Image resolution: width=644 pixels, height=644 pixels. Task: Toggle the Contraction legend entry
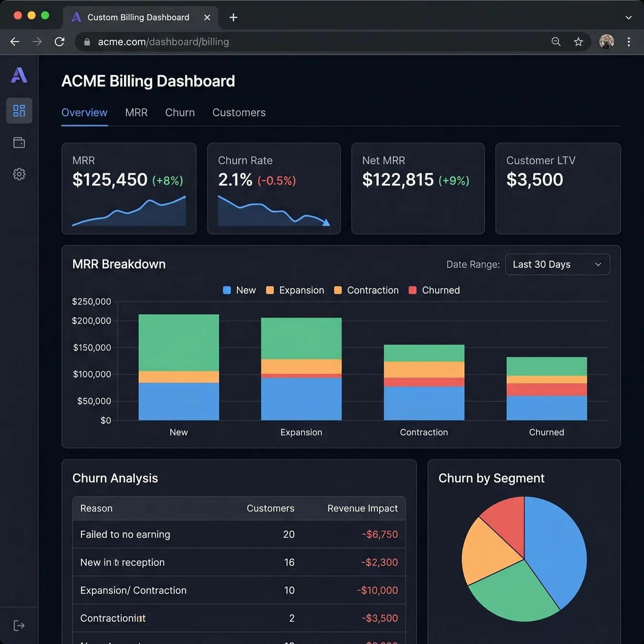coord(366,290)
